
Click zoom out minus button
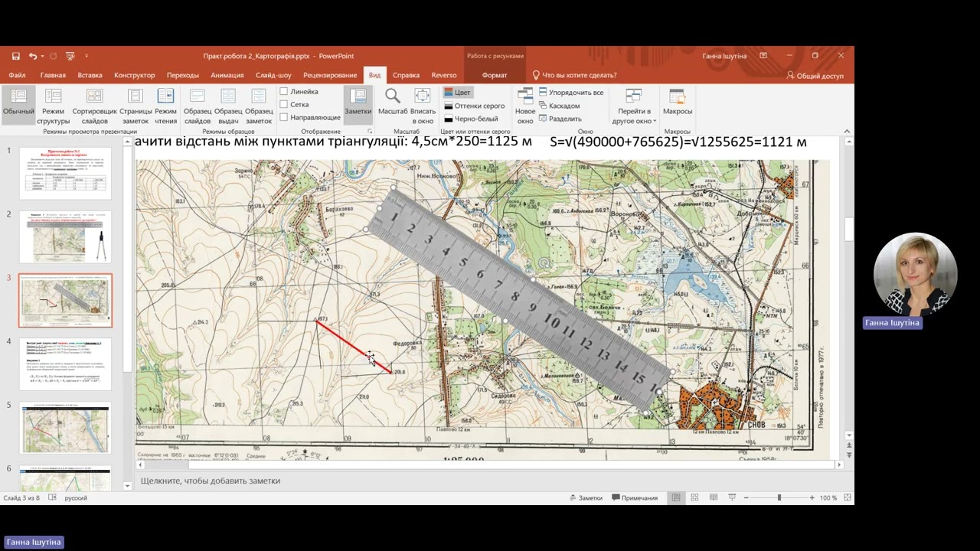tap(746, 497)
